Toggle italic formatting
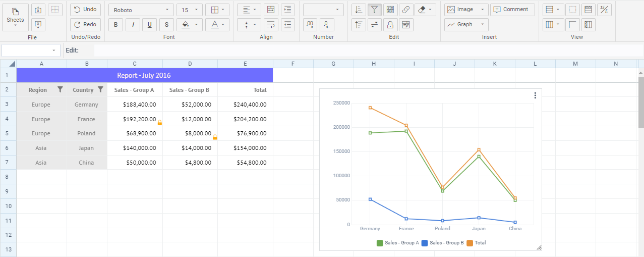The height and width of the screenshot is (257, 644). point(133,25)
